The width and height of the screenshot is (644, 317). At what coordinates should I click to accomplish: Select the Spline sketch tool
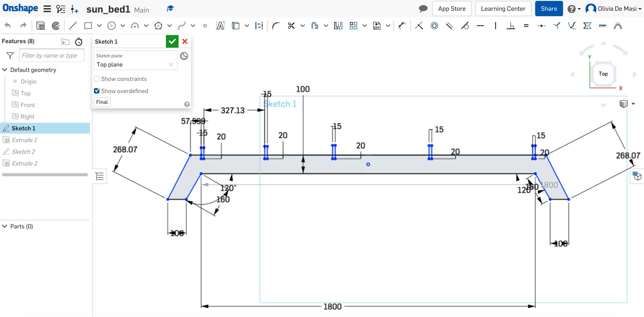[x=182, y=25]
